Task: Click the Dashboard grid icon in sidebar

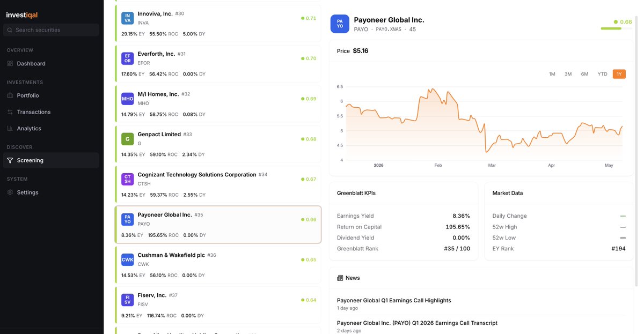Action: [10, 64]
